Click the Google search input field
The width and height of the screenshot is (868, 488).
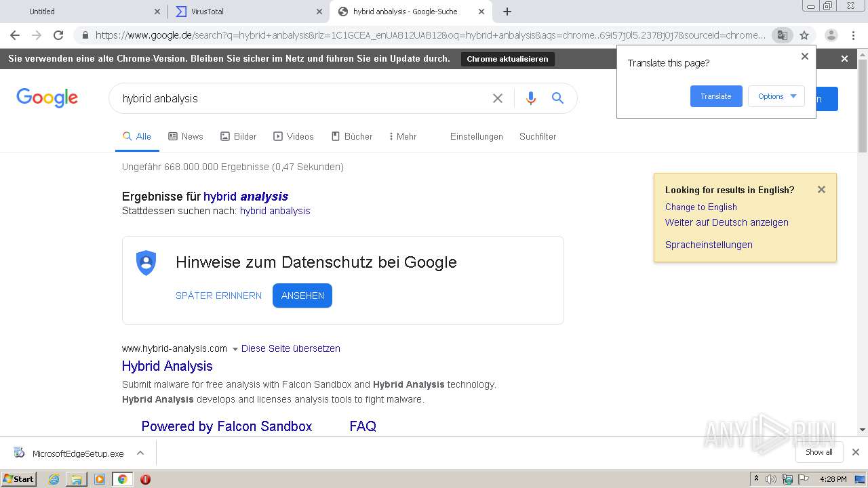tap(302, 98)
